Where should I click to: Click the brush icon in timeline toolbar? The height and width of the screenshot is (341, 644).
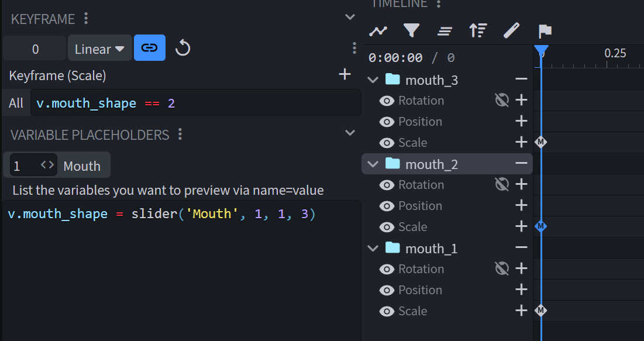tap(511, 30)
